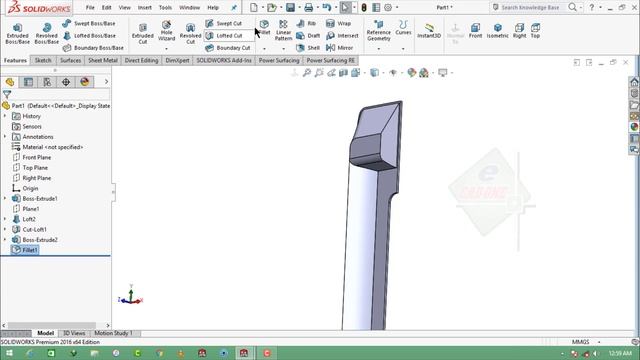
Task: Apply the Fillet tool
Action: coord(264,28)
